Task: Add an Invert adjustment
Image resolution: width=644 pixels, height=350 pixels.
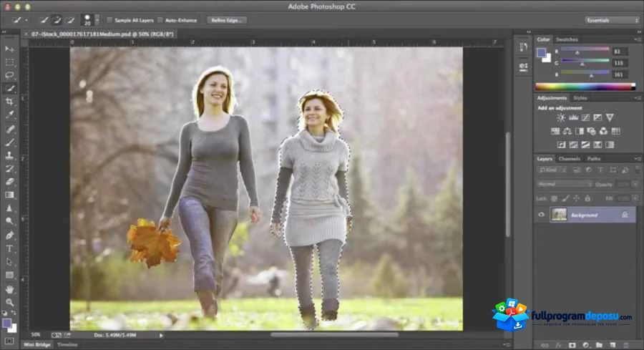Action: point(562,145)
